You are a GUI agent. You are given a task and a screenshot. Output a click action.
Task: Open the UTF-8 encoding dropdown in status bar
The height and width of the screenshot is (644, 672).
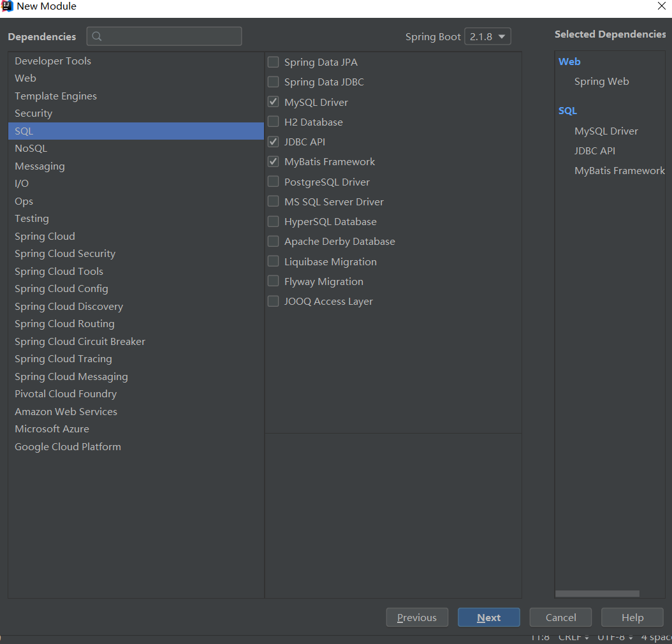(x=615, y=638)
